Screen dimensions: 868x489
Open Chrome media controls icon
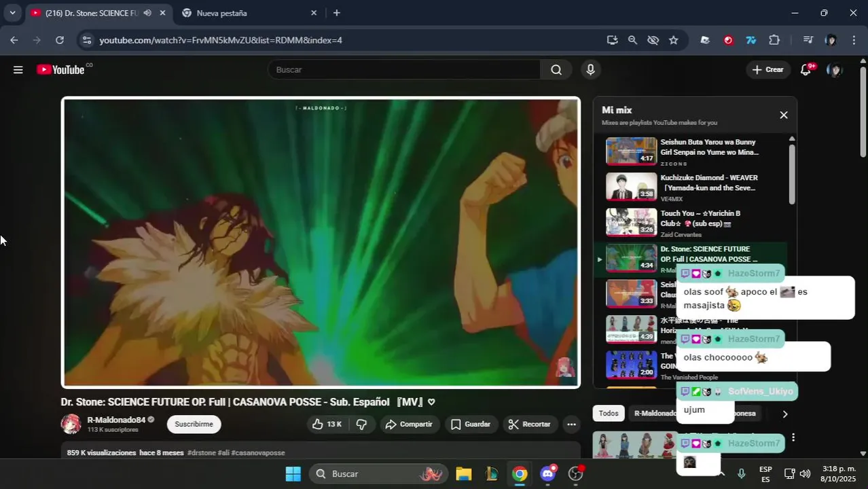click(808, 40)
